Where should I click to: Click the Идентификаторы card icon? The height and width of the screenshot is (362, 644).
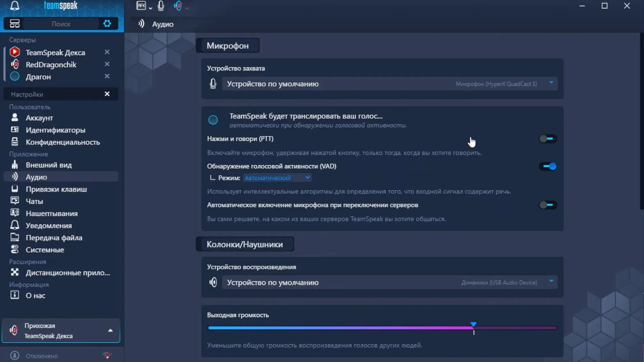coord(15,129)
